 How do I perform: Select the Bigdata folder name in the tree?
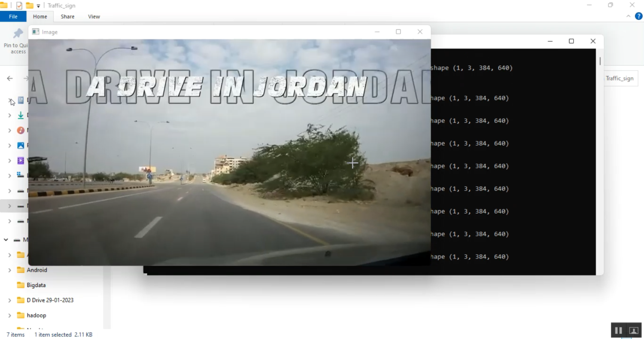click(36, 285)
